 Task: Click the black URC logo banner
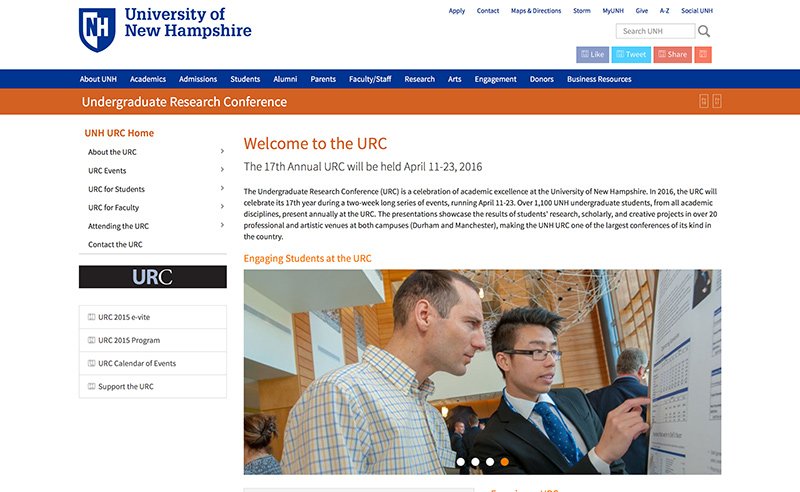[x=153, y=277]
